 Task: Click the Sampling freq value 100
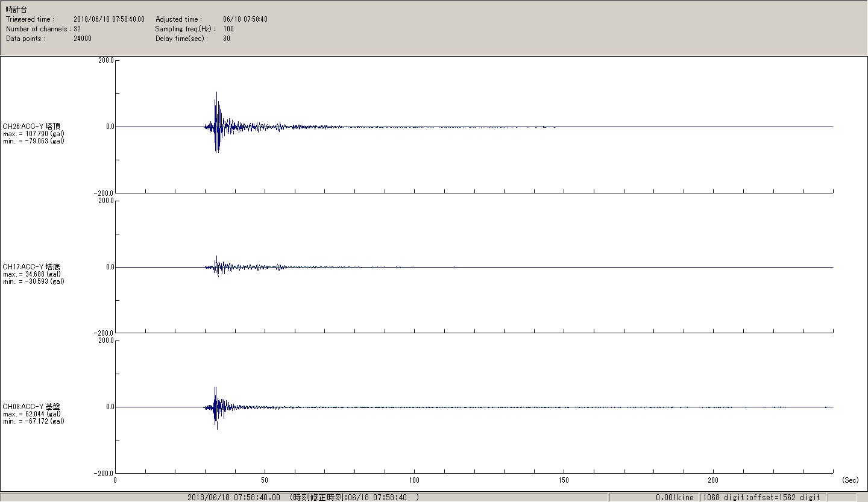click(228, 29)
